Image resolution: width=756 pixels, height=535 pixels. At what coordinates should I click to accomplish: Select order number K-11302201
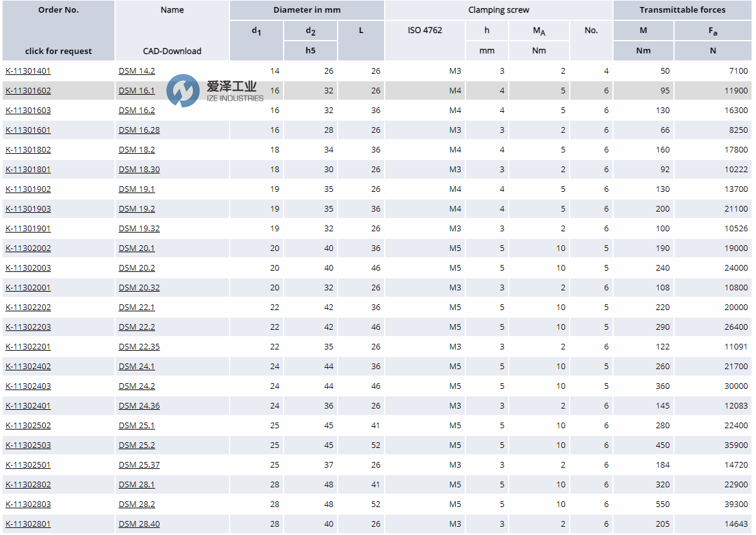click(28, 346)
